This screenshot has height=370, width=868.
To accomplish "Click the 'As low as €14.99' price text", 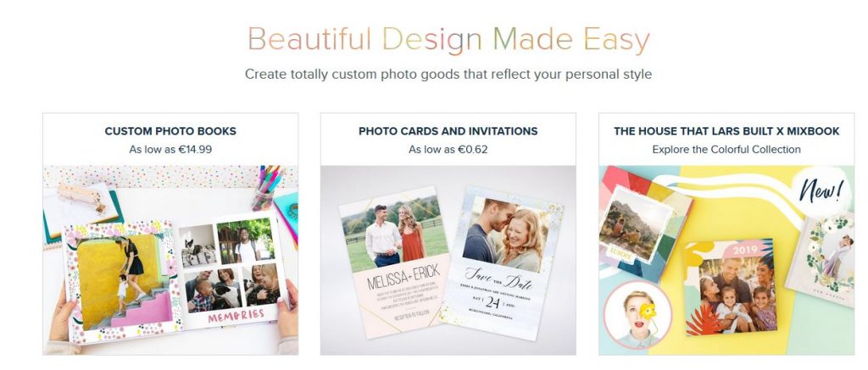I will (x=170, y=149).
